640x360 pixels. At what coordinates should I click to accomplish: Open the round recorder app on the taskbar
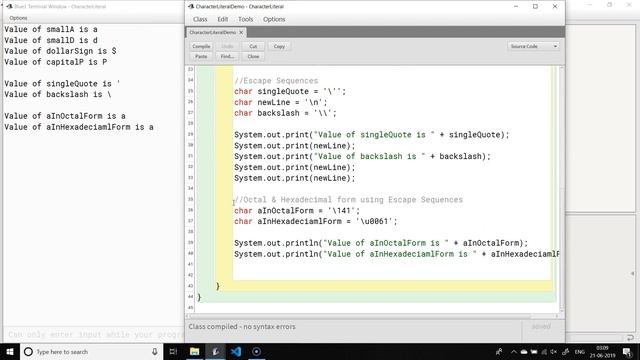coord(256,351)
